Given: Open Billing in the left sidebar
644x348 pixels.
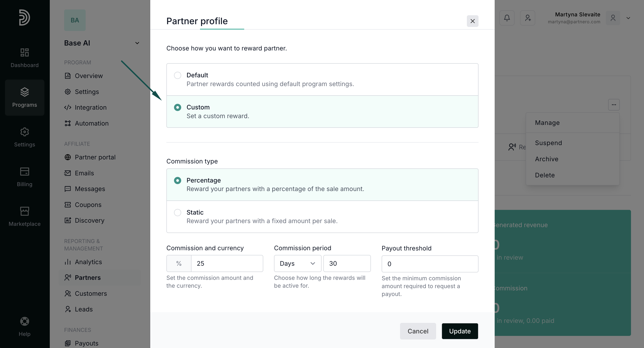Looking at the screenshot, I should point(24,177).
